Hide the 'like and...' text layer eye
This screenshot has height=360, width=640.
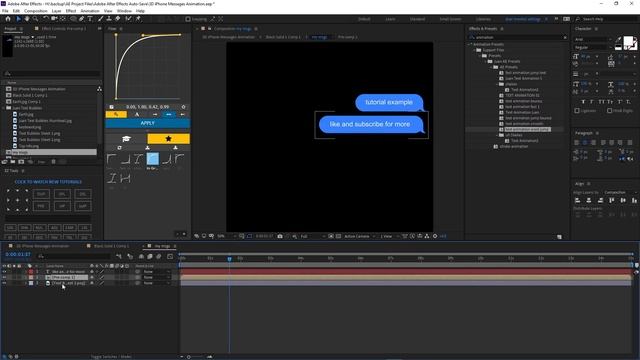coord(4,271)
